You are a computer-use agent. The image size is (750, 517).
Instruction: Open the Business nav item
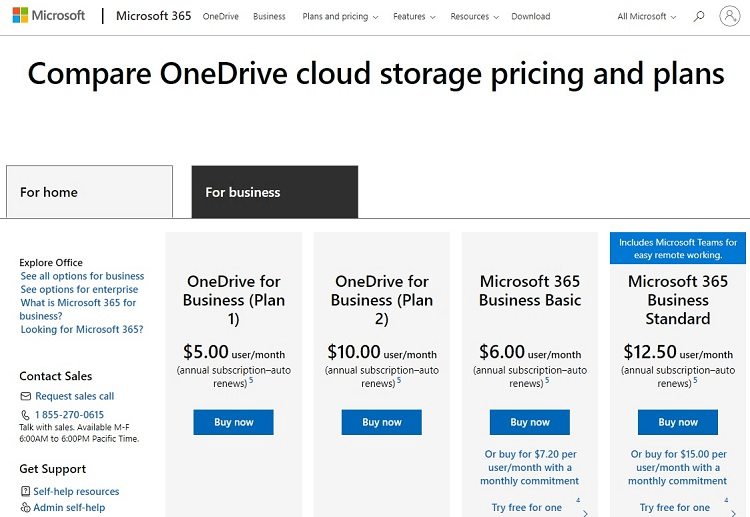point(269,16)
